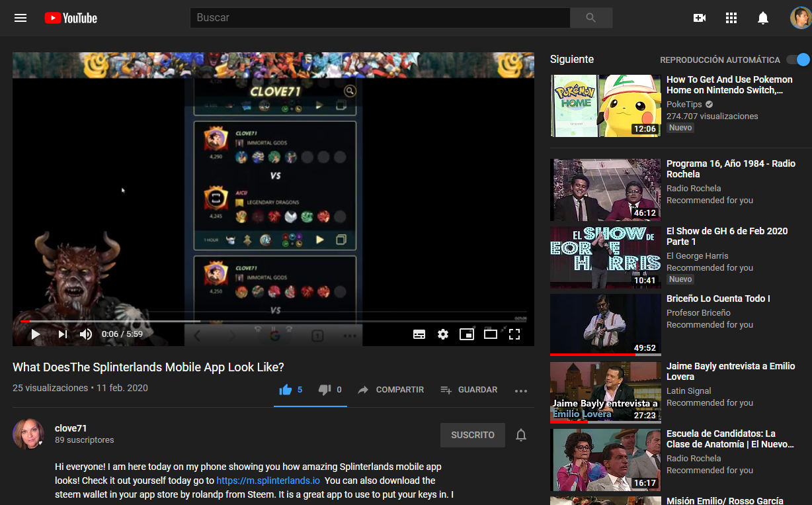Image resolution: width=812 pixels, height=505 pixels.
Task: Click the Nuevo badge under PokeTips
Action: point(680,128)
